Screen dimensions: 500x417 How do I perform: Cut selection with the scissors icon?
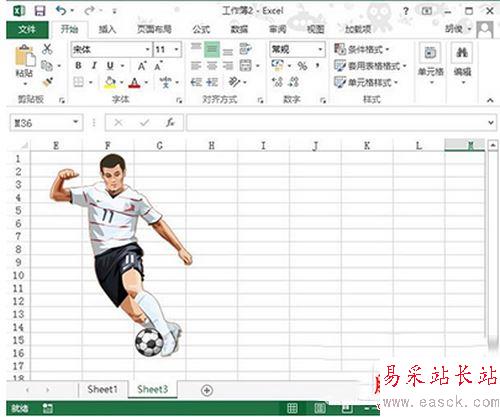point(47,49)
